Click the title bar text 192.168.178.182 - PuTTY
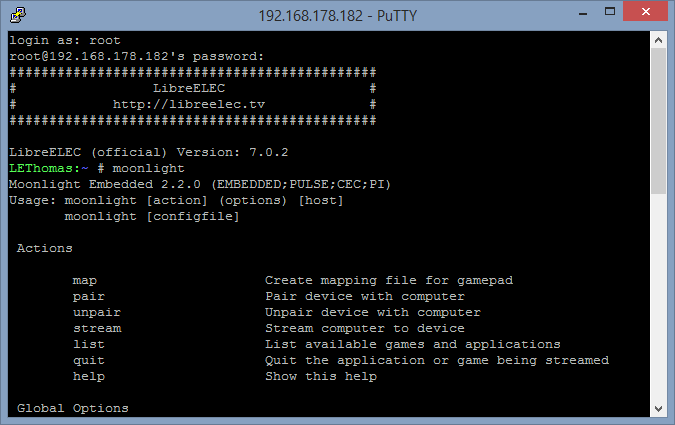Image resolution: width=675 pixels, height=425 pixels. coord(338,16)
